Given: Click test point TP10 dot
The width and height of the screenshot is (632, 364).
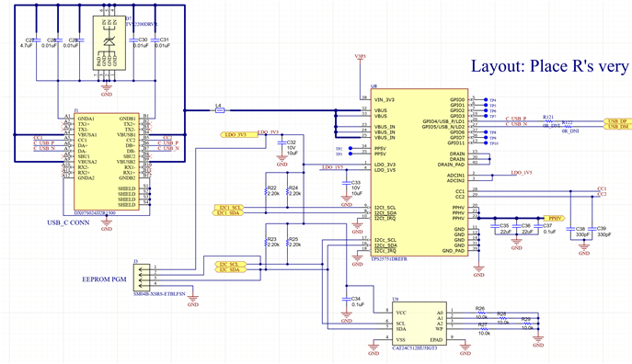Looking at the screenshot, I should [486, 143].
